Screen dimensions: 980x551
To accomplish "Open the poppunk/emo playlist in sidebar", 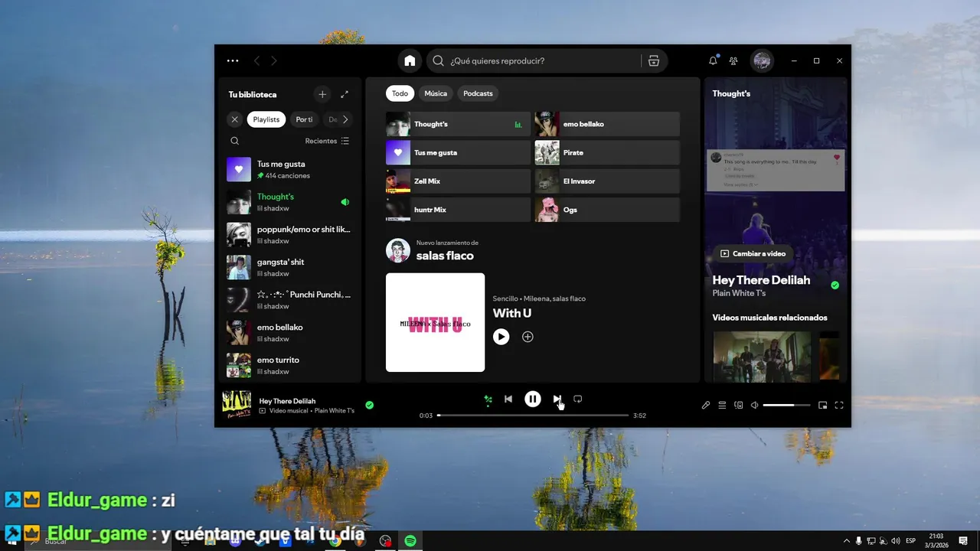I will click(x=289, y=235).
